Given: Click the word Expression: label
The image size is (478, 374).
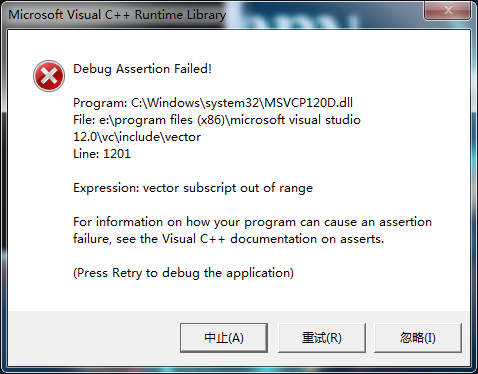Looking at the screenshot, I should [106, 188].
